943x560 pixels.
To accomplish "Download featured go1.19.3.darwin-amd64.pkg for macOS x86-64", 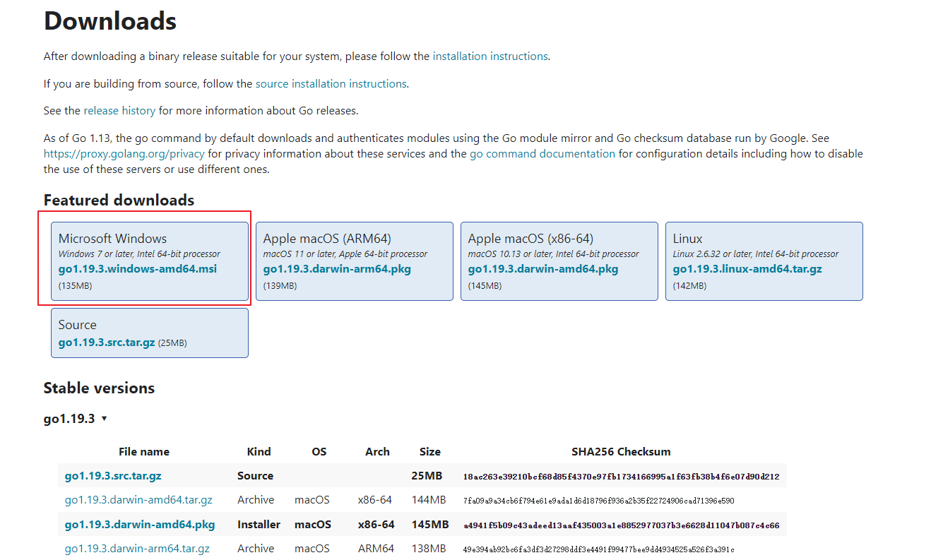I will point(542,269).
